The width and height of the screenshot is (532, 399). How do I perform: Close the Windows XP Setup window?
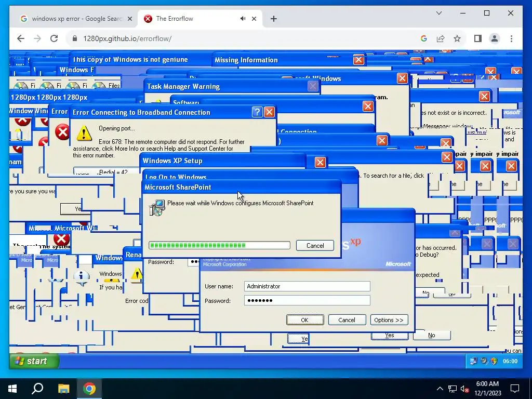[x=320, y=162]
